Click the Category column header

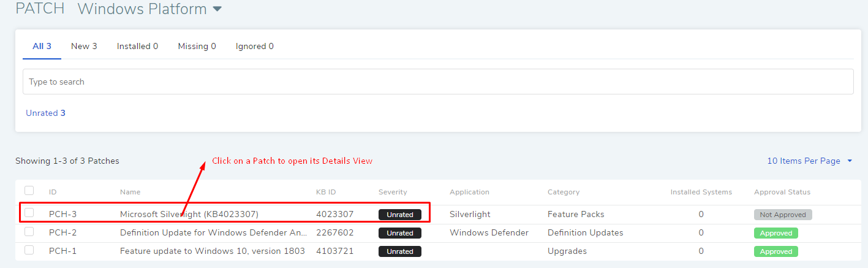click(564, 192)
